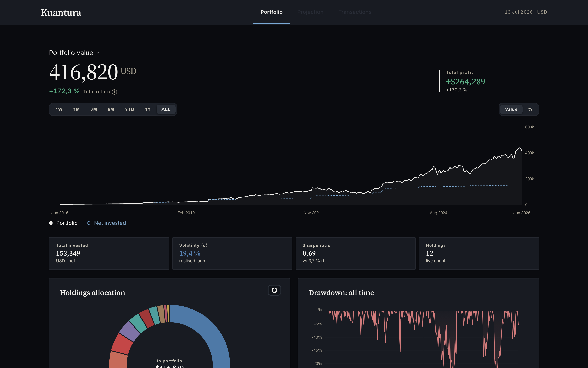This screenshot has height=368, width=588.
Task: Pick the 1Y time range
Action: pos(148,109)
